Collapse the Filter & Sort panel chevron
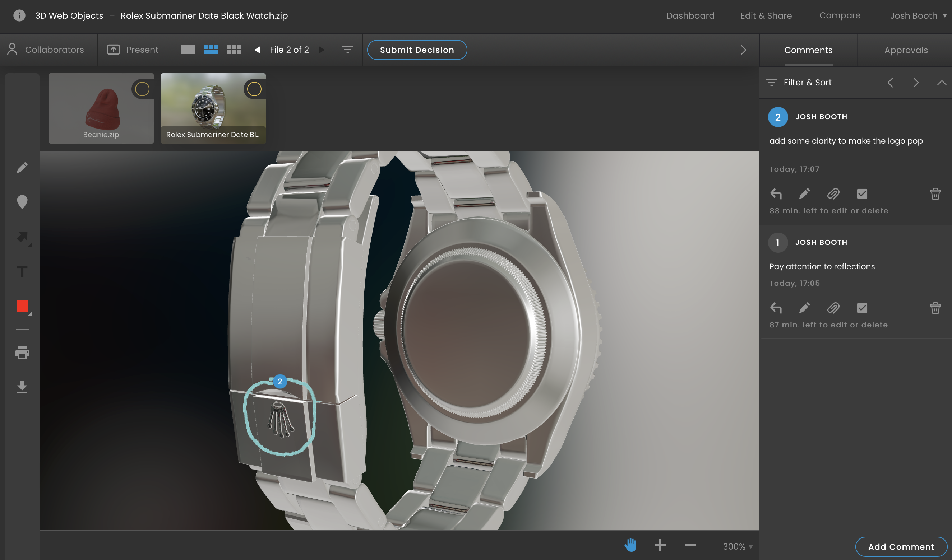This screenshot has height=560, width=952. [x=941, y=82]
